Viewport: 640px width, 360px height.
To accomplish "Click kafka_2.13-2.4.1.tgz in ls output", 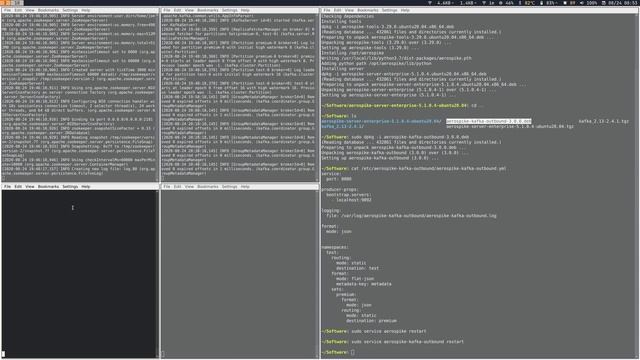I will [x=604, y=121].
